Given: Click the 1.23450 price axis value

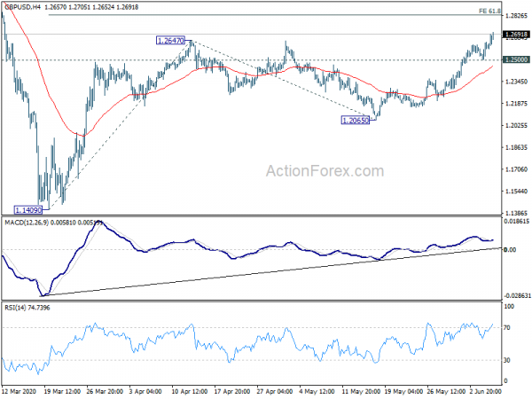Looking at the screenshot, I should coord(516,82).
